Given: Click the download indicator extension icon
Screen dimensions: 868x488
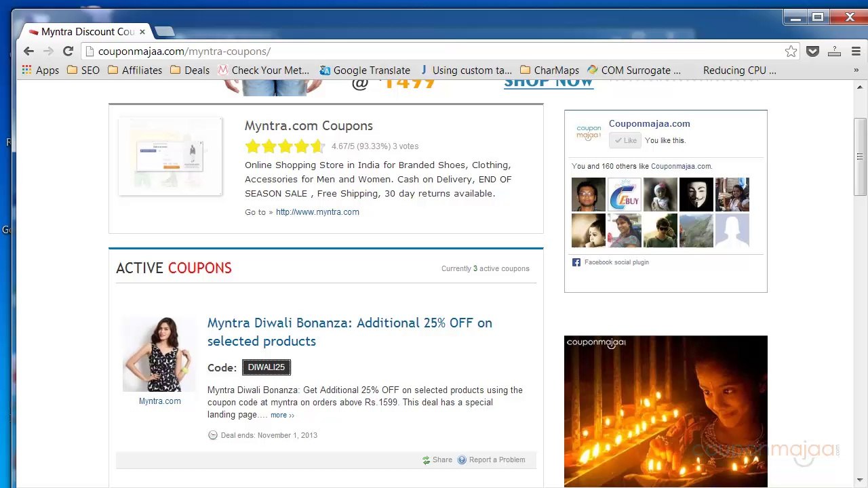Looking at the screenshot, I should point(834,52).
